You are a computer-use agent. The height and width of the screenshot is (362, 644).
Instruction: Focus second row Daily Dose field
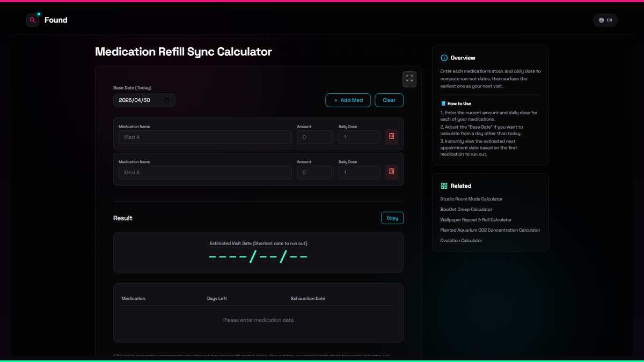point(359,173)
